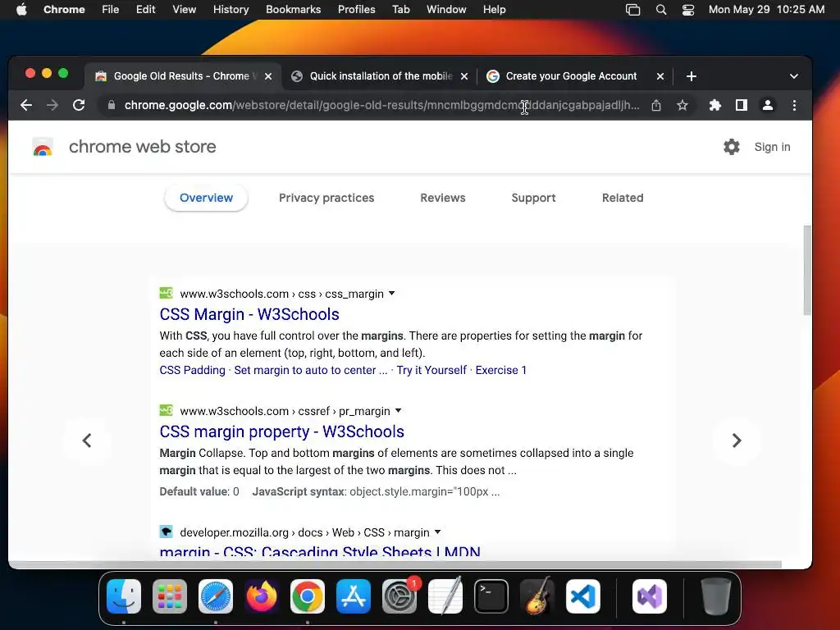
Task: Click the Sign in link
Action: click(772, 147)
